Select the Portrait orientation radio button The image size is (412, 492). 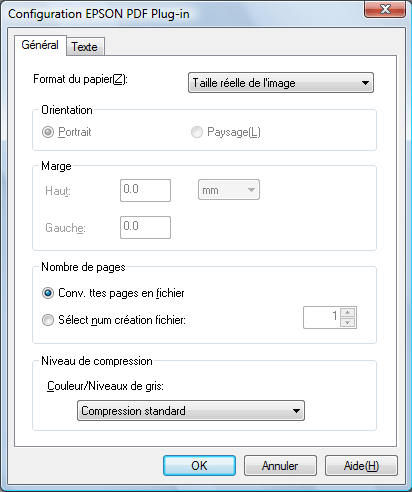pyautogui.click(x=48, y=132)
